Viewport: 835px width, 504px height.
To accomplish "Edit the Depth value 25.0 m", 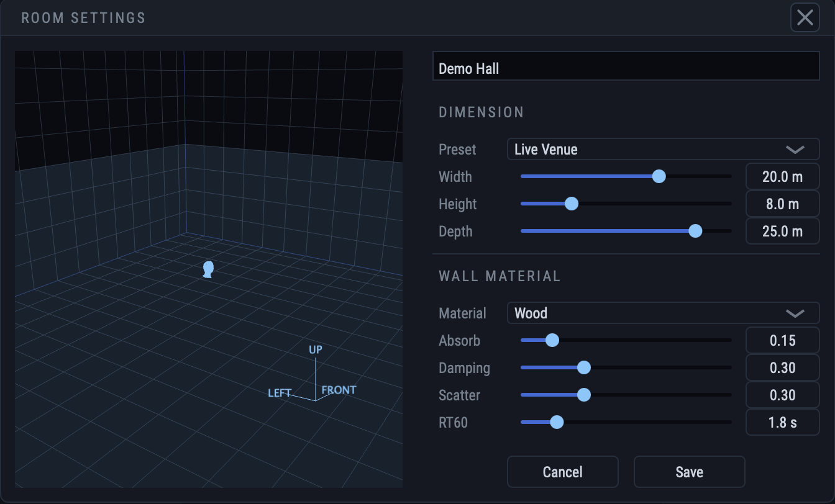I will pyautogui.click(x=783, y=232).
